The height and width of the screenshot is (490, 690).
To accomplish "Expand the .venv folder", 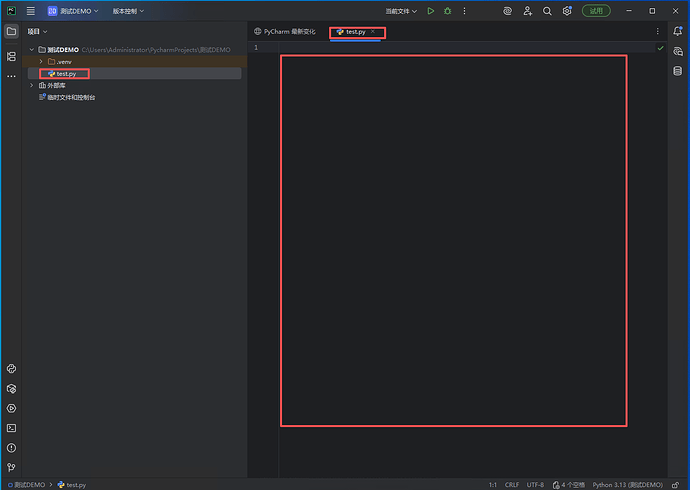I will click(40, 62).
